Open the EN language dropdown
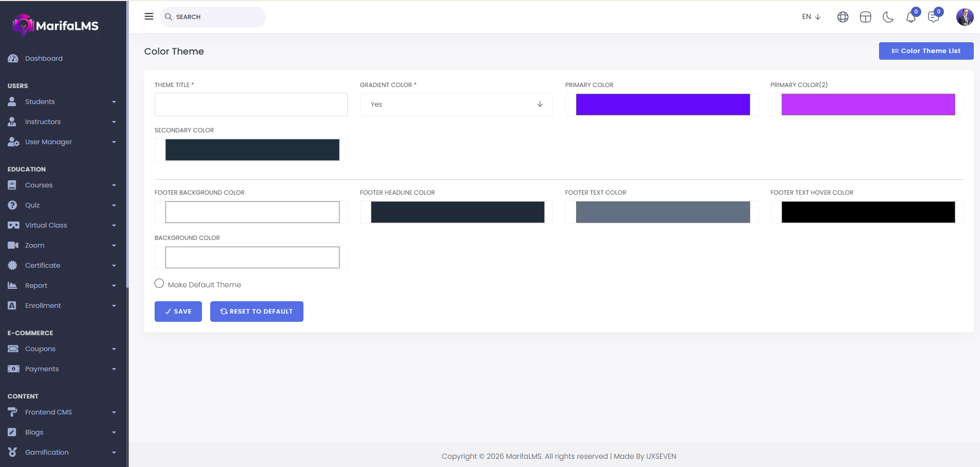The image size is (980, 467). pos(811,17)
